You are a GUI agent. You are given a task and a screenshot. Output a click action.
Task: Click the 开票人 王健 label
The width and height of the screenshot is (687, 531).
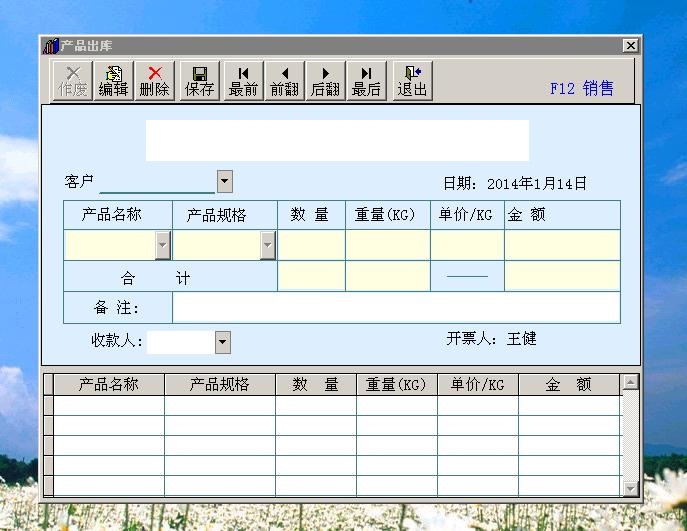[491, 339]
